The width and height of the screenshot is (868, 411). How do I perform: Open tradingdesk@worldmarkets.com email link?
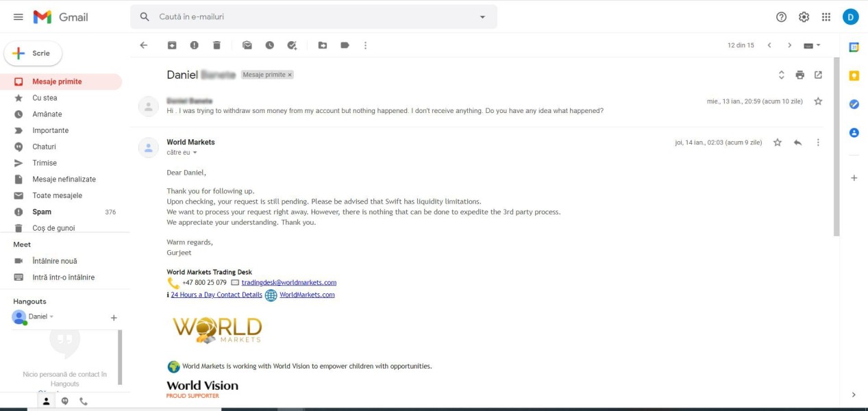coord(289,282)
